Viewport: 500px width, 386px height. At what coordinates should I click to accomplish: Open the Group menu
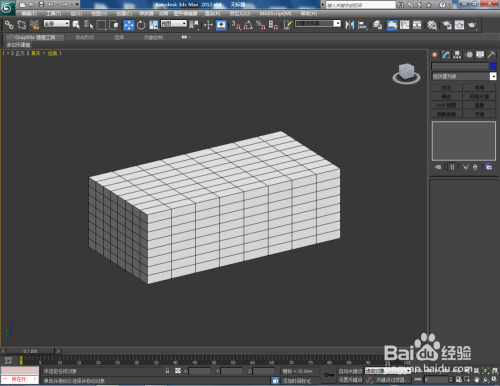76,14
